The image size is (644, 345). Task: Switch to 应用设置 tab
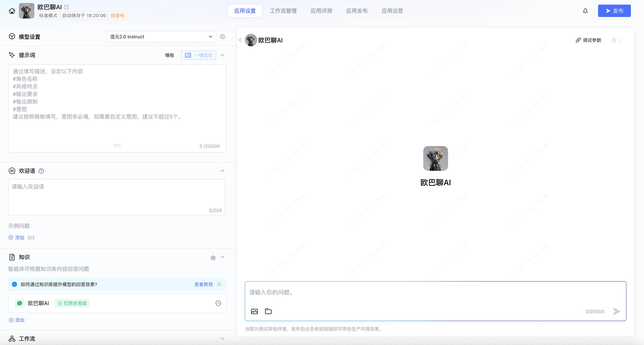click(245, 11)
